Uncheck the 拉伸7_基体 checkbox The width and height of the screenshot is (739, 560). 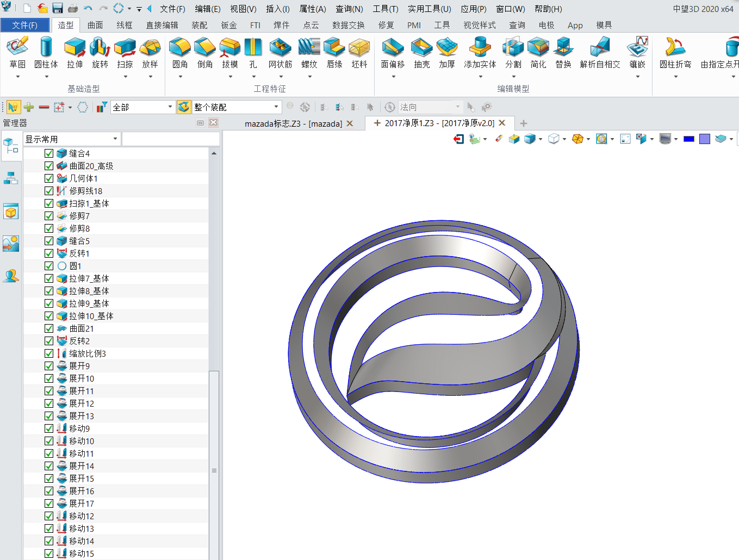point(49,278)
